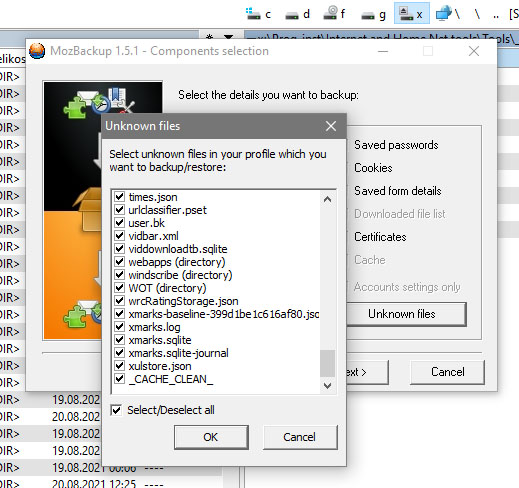519x488 pixels.
Task: Confirm with OK in Unknown files dialog
Action: pyautogui.click(x=211, y=437)
